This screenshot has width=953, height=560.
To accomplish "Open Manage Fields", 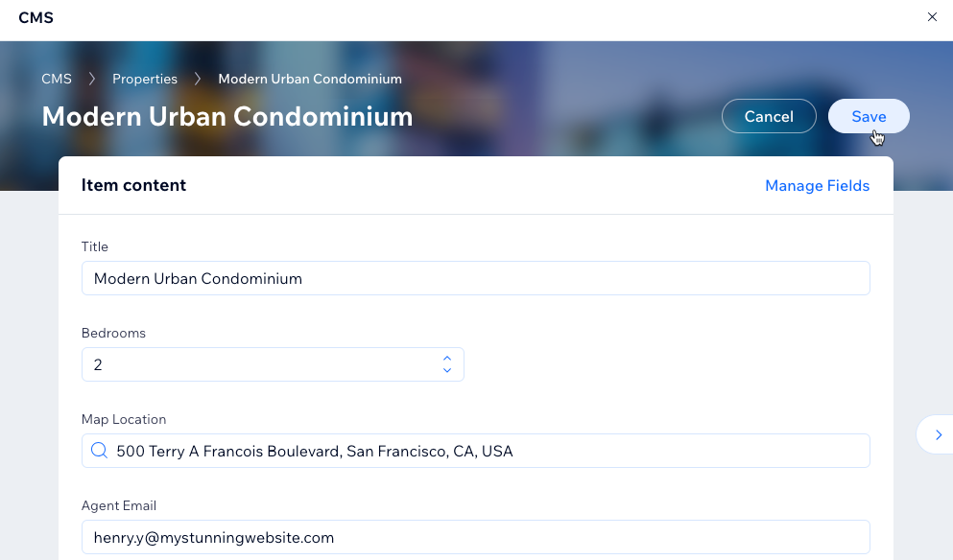I will pos(817,185).
